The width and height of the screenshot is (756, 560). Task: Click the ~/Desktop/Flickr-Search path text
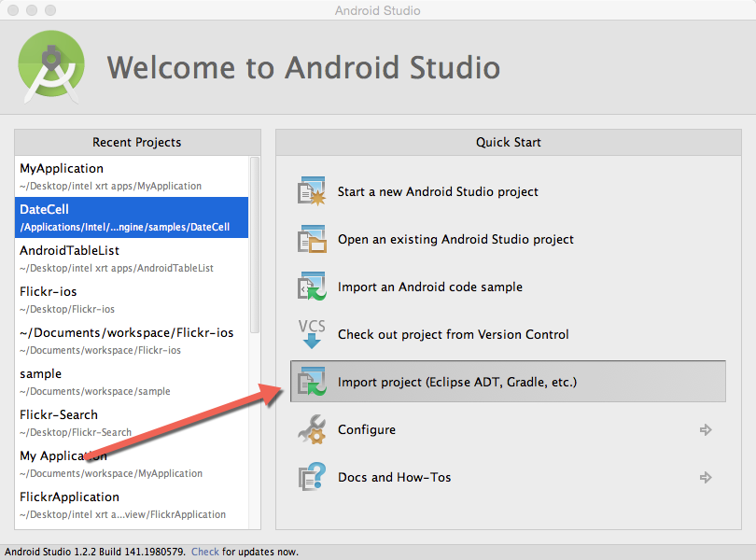click(x=76, y=432)
